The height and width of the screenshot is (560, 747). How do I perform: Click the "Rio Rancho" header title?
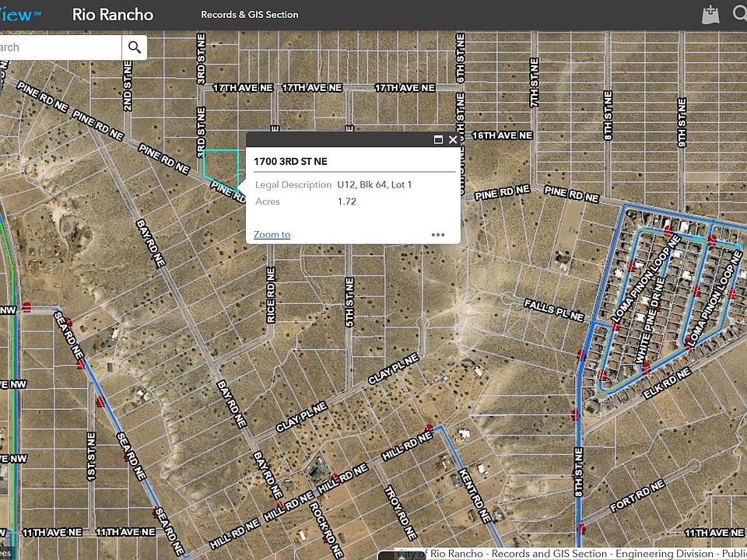click(113, 15)
